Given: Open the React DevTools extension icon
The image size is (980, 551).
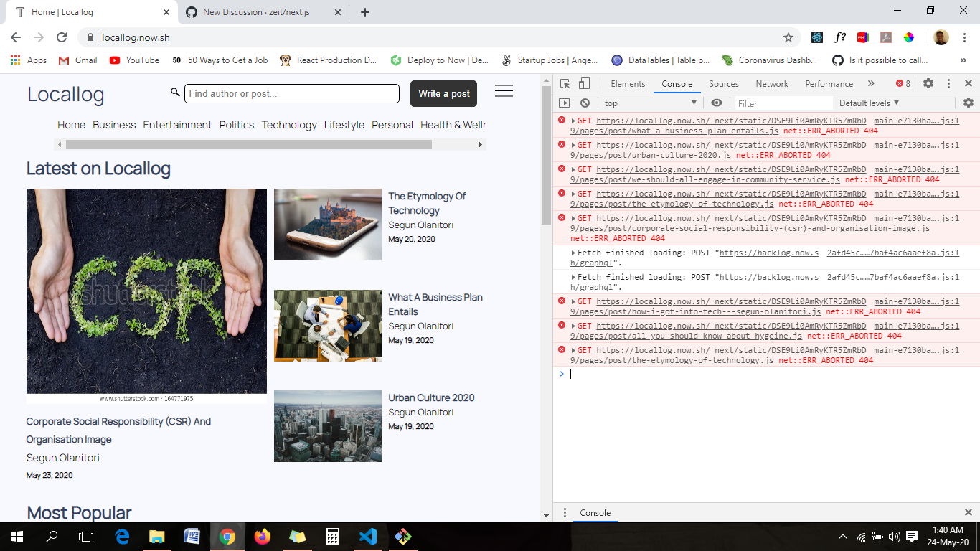Looking at the screenshot, I should coord(817,37).
